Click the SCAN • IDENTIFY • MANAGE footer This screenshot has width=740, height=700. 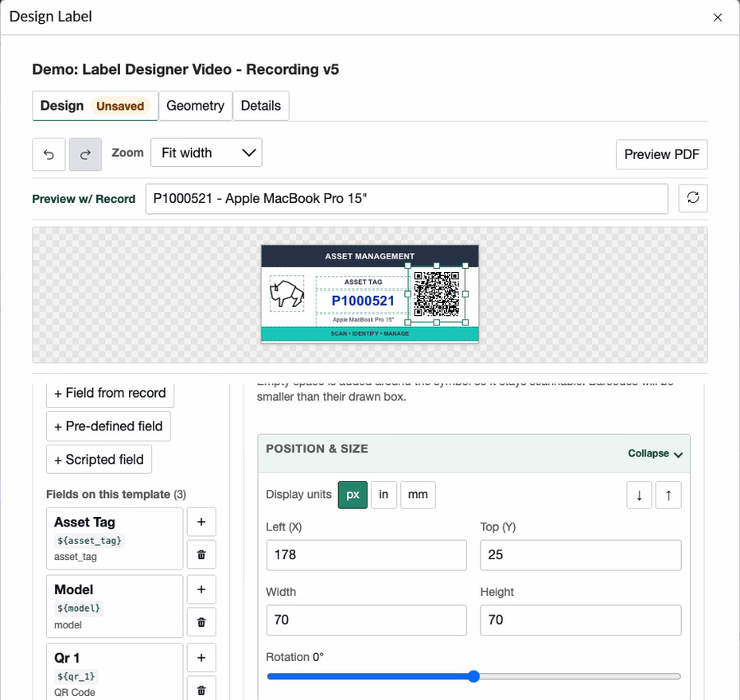(x=370, y=333)
